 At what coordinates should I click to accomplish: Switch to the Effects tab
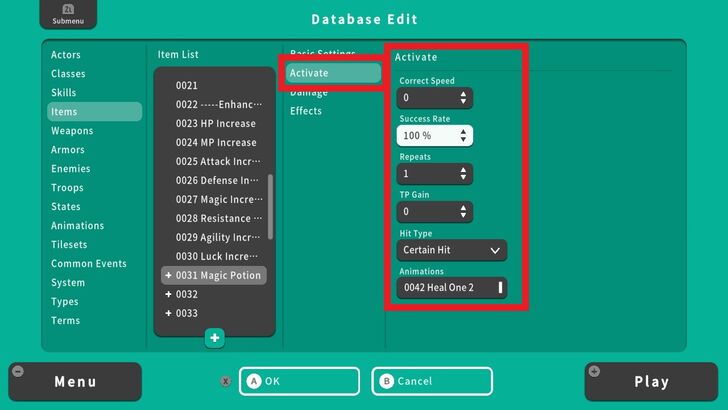[306, 111]
